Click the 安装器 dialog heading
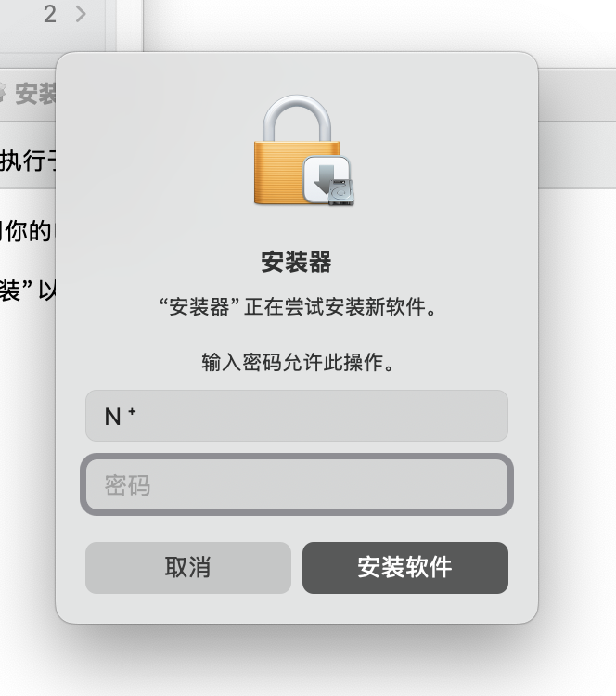 296,262
